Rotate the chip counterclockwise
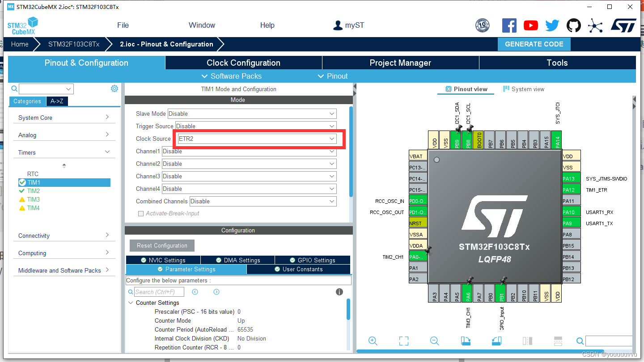The height and width of the screenshot is (362, 644). (496, 341)
